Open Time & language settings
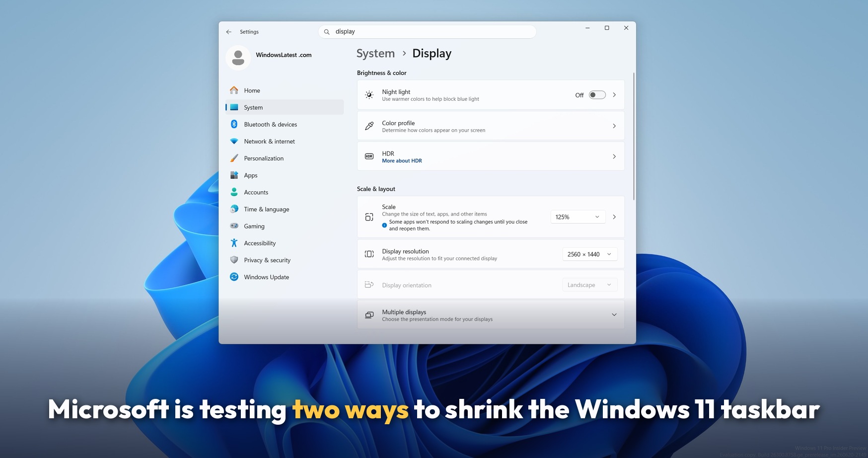 285,209
